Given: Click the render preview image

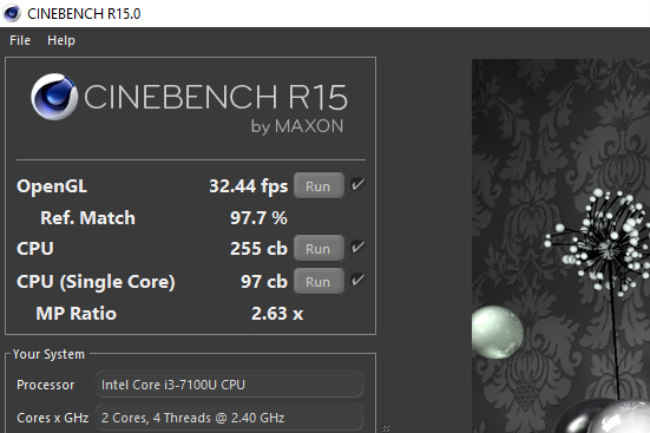Looking at the screenshot, I should [x=560, y=245].
